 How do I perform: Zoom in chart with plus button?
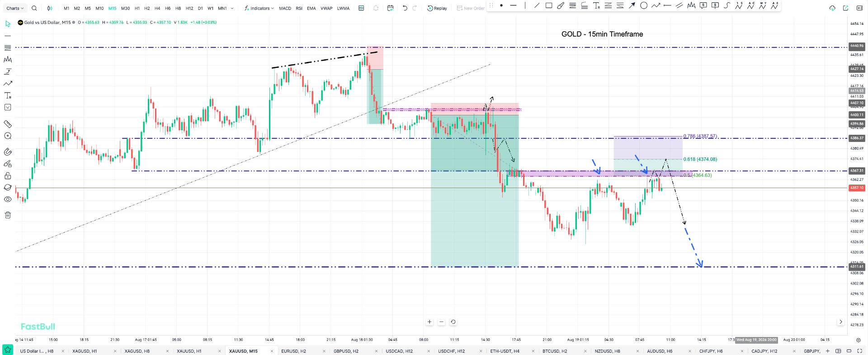[429, 322]
